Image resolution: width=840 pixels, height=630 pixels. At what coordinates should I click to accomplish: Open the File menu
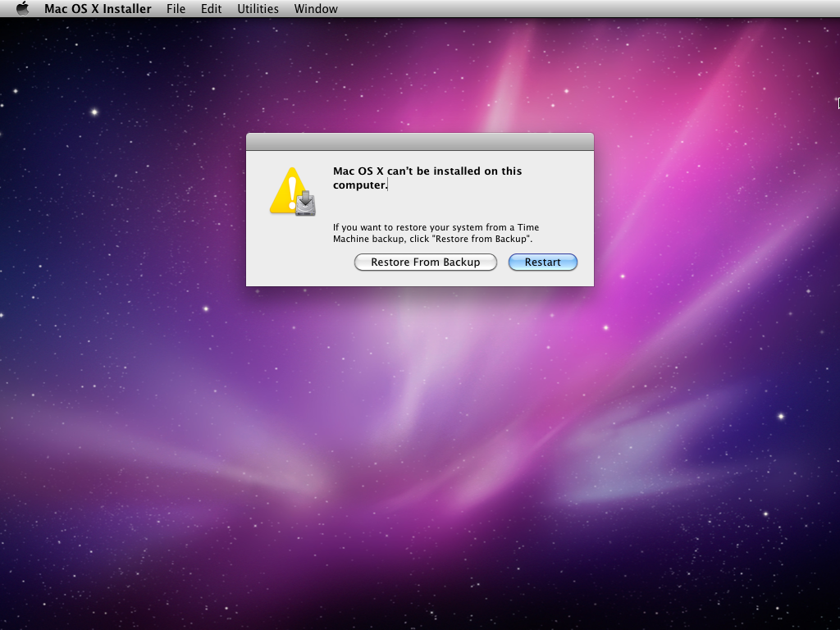pos(176,9)
